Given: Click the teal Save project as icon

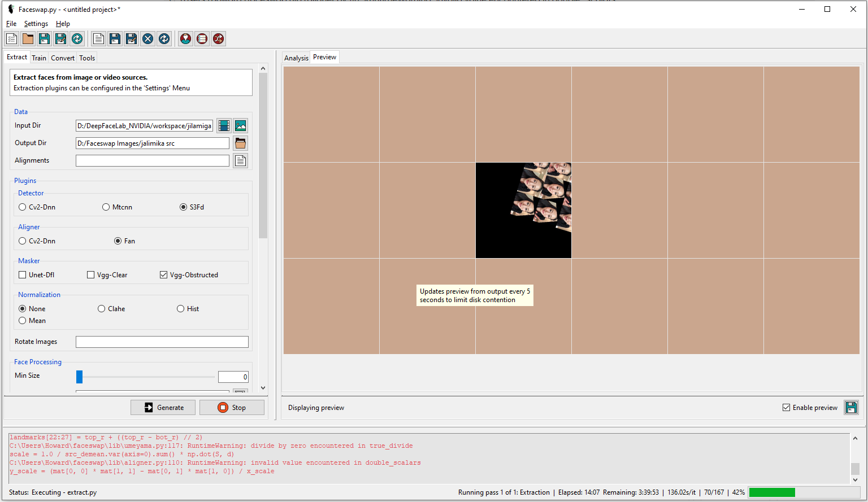Looking at the screenshot, I should pyautogui.click(x=60, y=38).
